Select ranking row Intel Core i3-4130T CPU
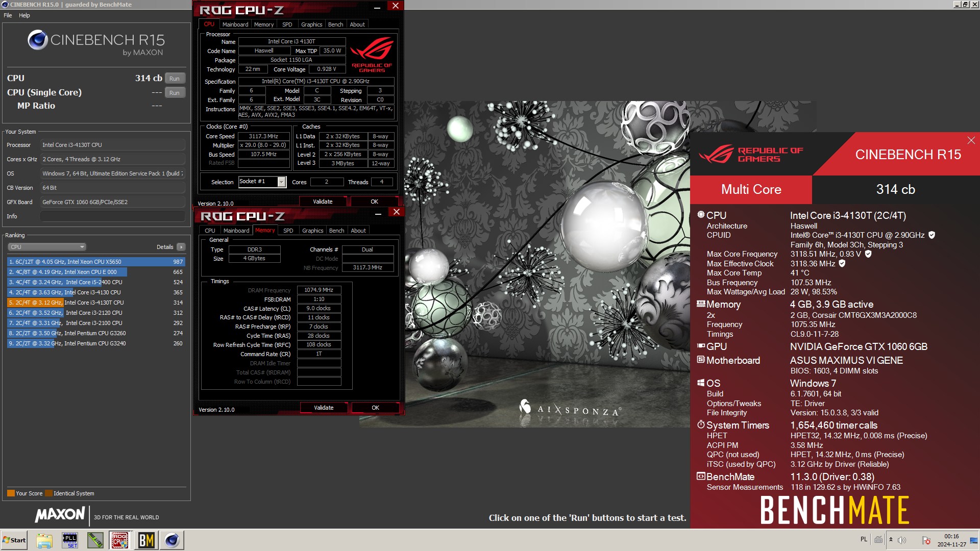 [96, 303]
